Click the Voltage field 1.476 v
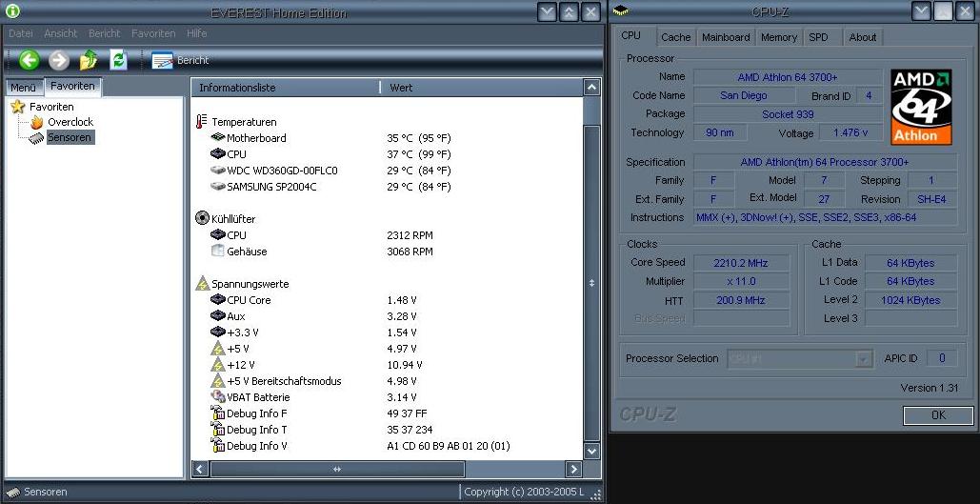The image size is (980, 504). click(850, 132)
